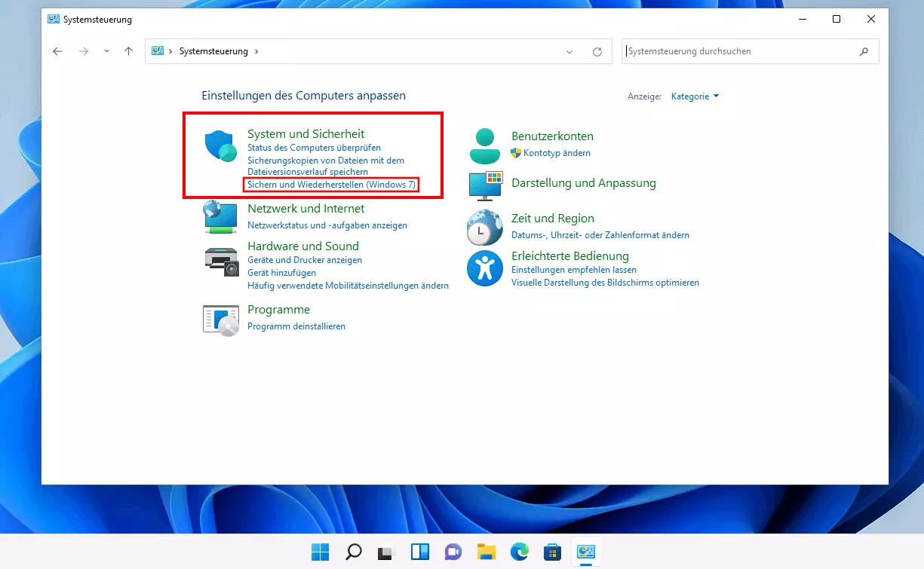Image resolution: width=924 pixels, height=569 pixels.
Task: Open Benutzerkonten category
Action: pos(552,136)
